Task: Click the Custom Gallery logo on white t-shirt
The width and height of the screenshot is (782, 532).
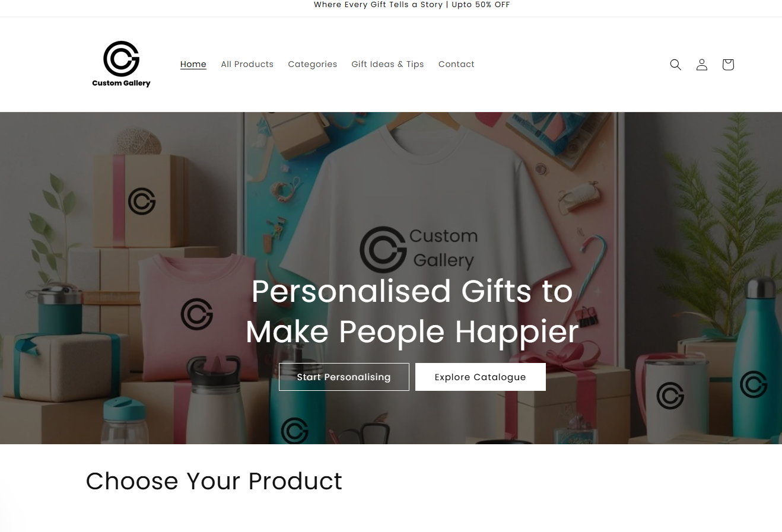Action: click(419, 249)
